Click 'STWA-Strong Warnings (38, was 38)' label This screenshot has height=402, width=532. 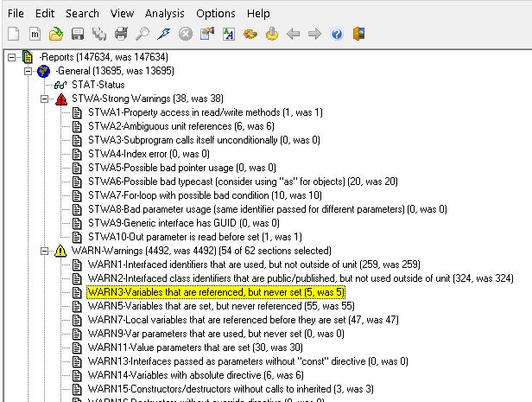pos(148,99)
